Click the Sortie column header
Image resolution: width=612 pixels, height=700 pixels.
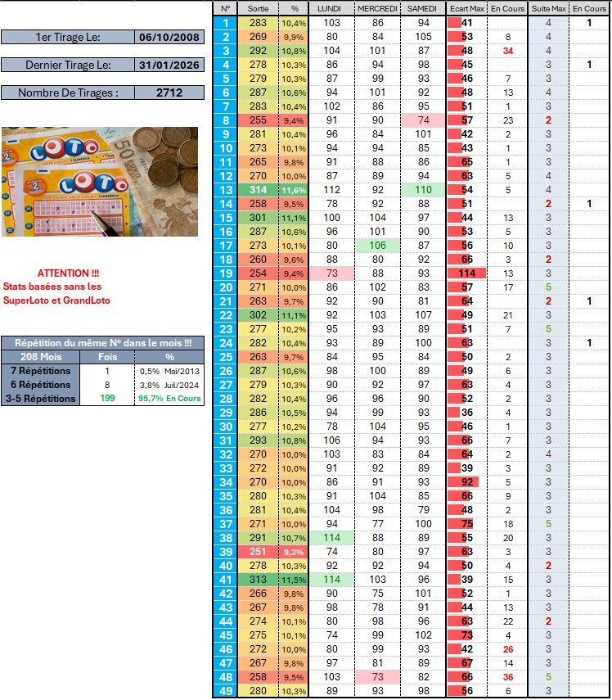pyautogui.click(x=258, y=8)
